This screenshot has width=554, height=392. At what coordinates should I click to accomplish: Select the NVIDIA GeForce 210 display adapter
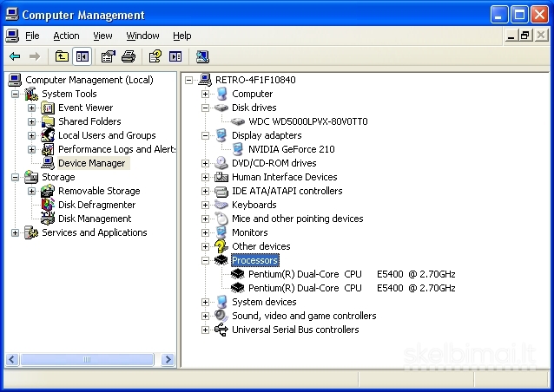click(291, 149)
